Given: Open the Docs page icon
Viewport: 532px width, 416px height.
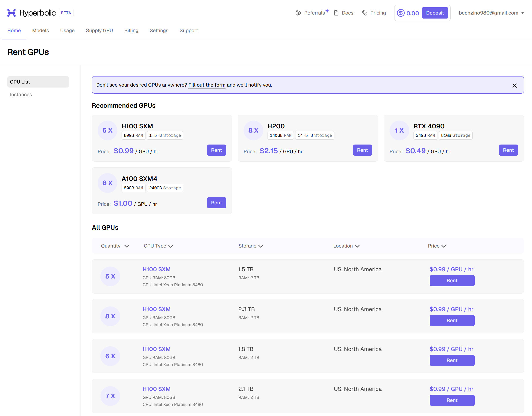Looking at the screenshot, I should [336, 13].
